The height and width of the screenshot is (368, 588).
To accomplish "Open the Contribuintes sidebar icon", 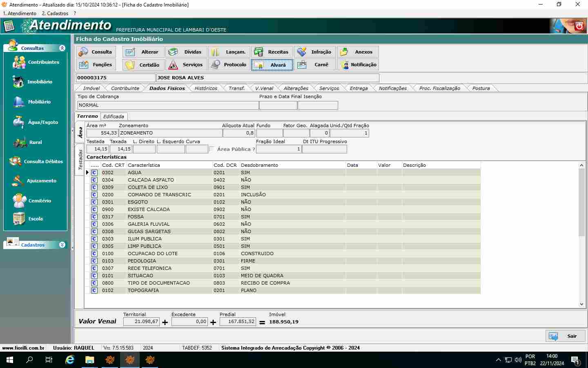I will pyautogui.click(x=19, y=62).
